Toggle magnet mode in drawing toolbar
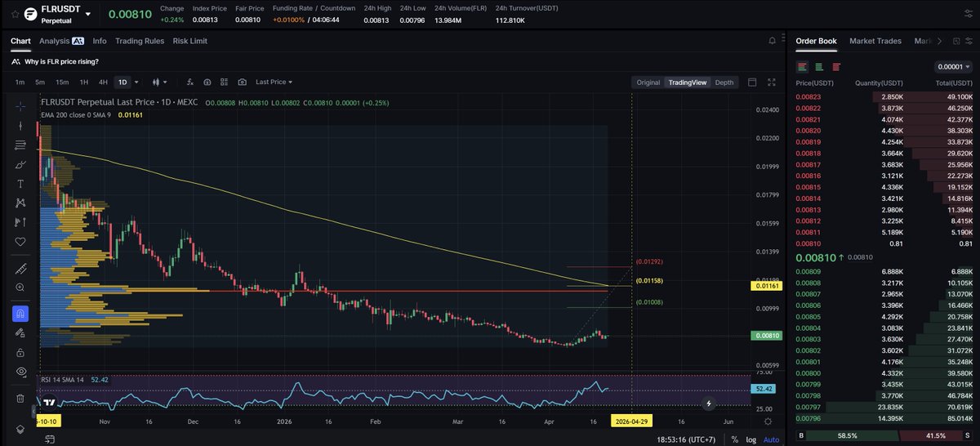 (20, 313)
